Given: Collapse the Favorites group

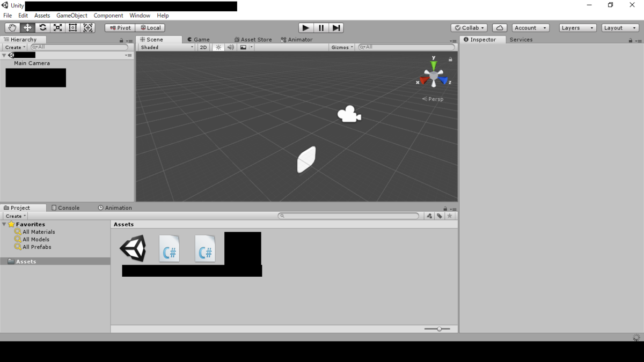Looking at the screenshot, I should (4, 225).
